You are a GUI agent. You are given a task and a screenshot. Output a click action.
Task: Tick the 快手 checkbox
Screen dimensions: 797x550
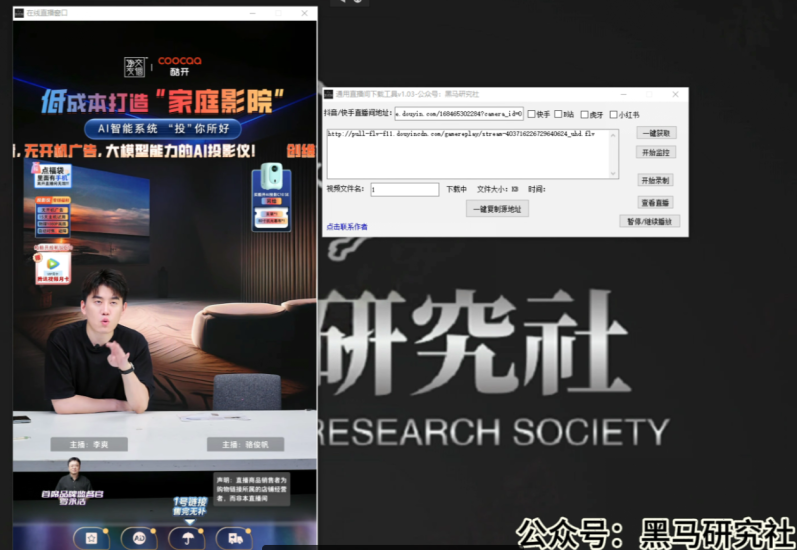pyautogui.click(x=531, y=114)
